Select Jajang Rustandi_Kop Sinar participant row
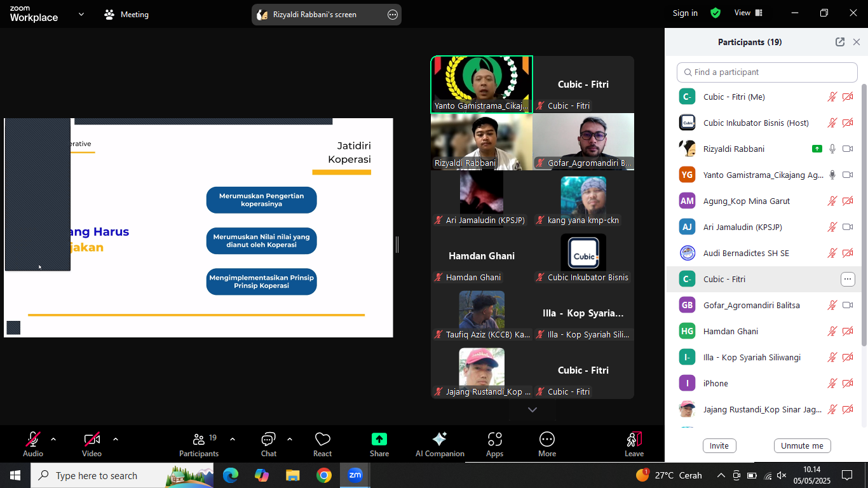The width and height of the screenshot is (868, 488). click(764, 409)
